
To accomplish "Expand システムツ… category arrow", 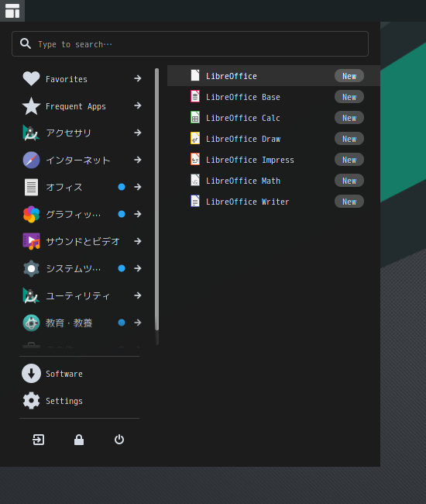I will coord(138,268).
